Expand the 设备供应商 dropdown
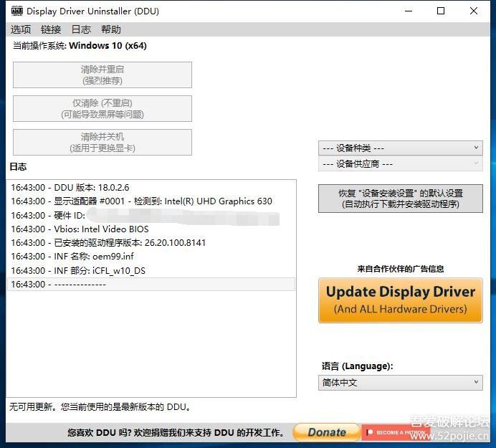Image resolution: width=496 pixels, height=448 pixels. coord(401,164)
